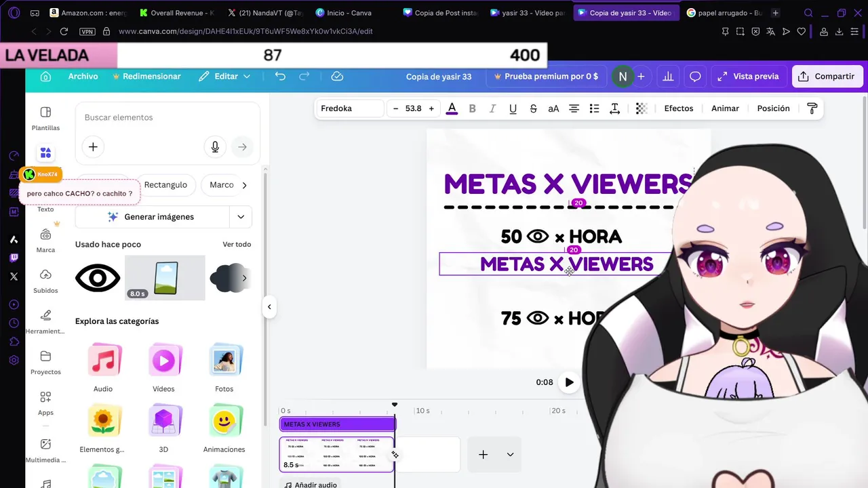Show more recently used elements arrow
Screen dimensions: 868x488
point(244,278)
